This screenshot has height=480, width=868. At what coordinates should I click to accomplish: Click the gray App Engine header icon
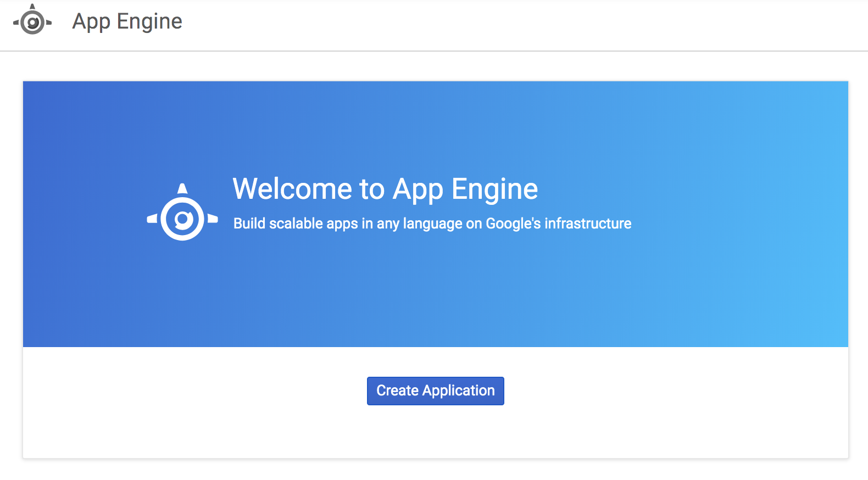click(32, 21)
